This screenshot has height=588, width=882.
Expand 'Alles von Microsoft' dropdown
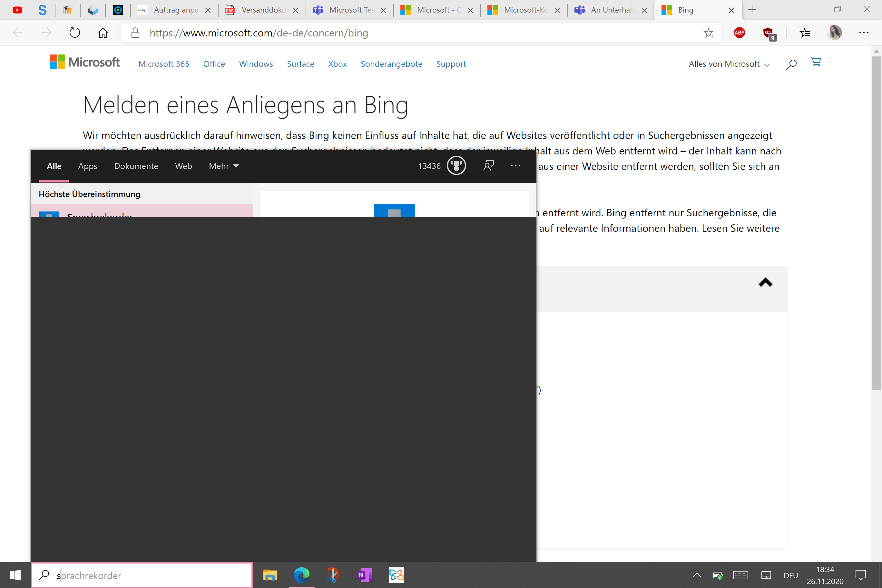tap(730, 64)
